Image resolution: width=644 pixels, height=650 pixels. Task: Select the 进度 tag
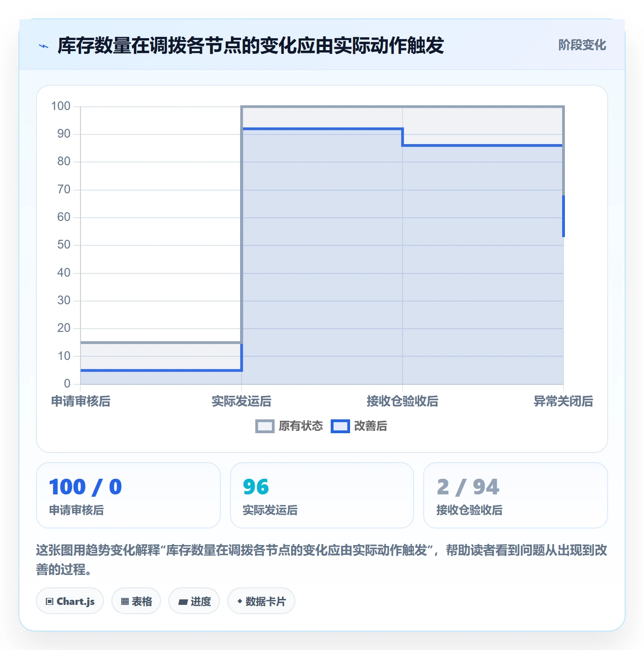point(194,601)
